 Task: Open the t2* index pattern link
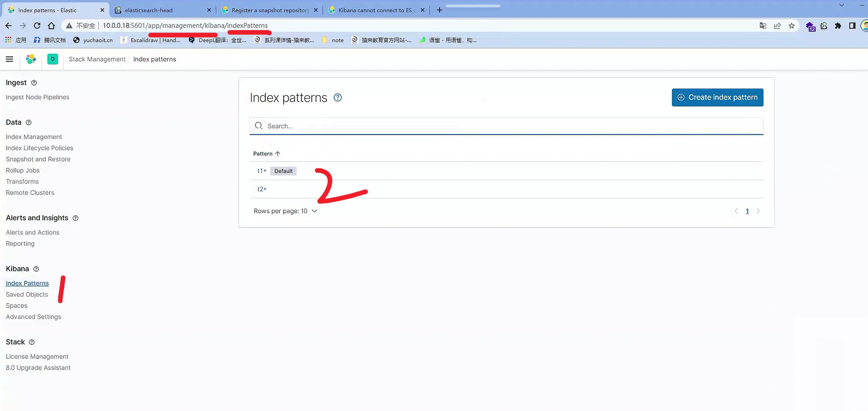(x=261, y=189)
